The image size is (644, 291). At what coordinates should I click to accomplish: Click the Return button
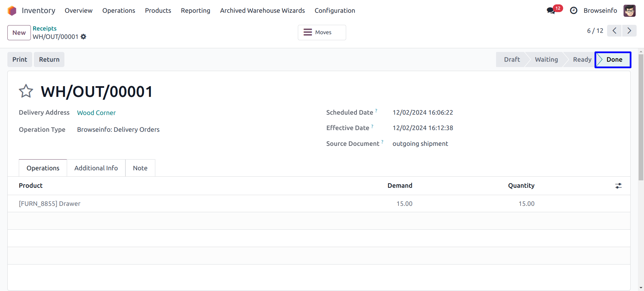pos(49,60)
